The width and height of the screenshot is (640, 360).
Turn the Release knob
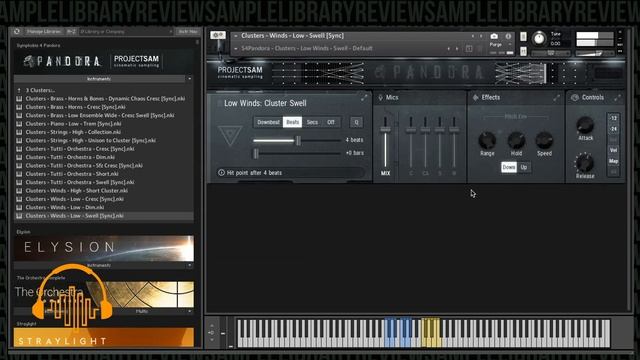(584, 163)
